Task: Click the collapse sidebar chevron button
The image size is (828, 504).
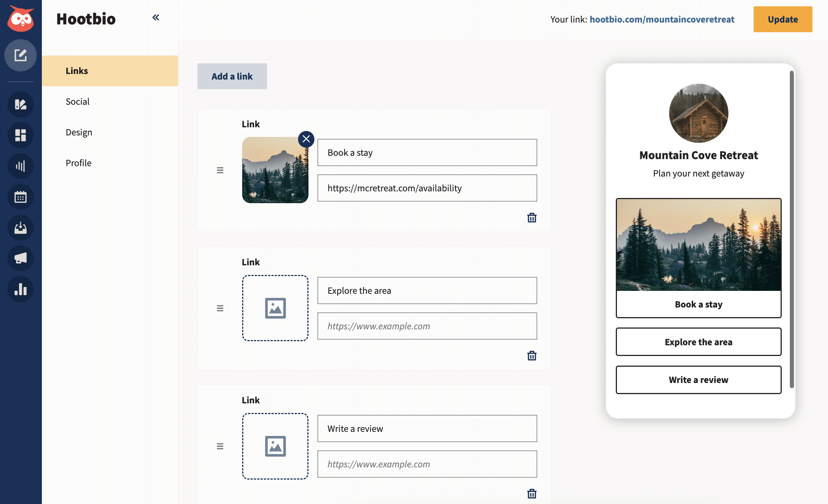Action: (156, 18)
